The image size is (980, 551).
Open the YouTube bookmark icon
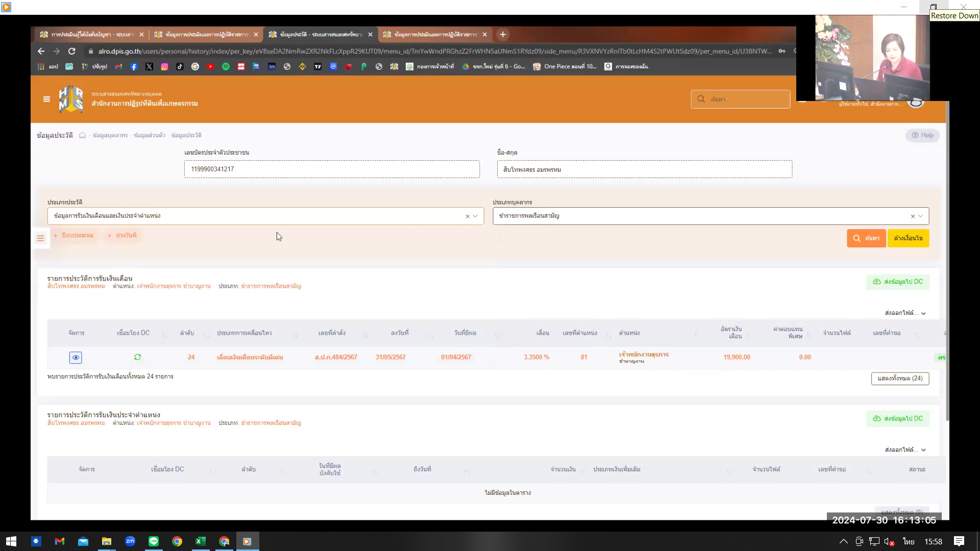[x=210, y=66]
